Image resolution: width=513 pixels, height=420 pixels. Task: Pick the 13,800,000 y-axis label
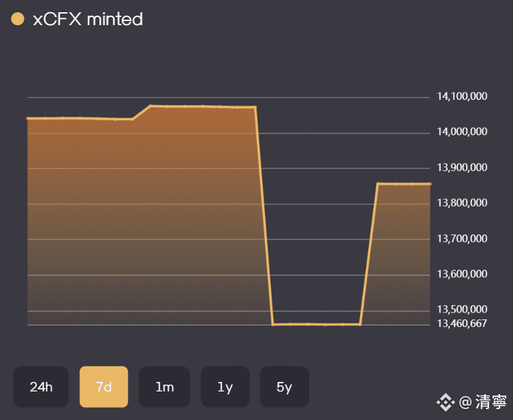462,203
